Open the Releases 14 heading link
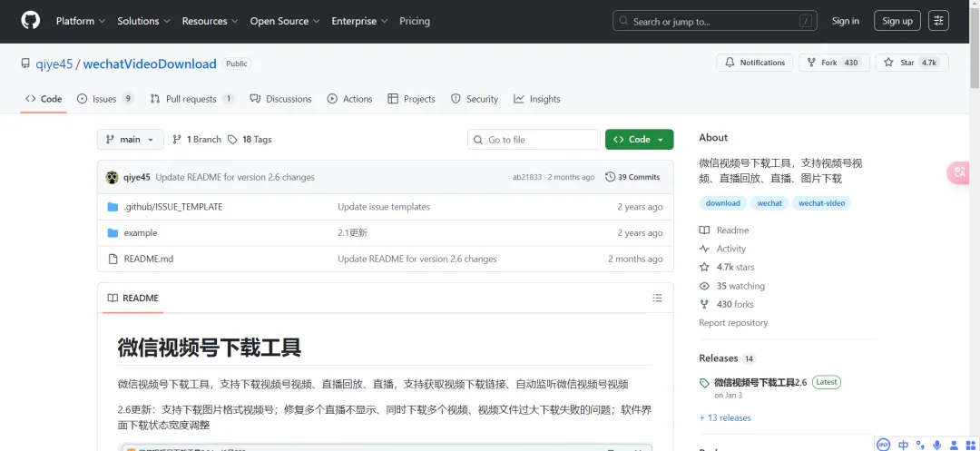Image resolution: width=980 pixels, height=451 pixels. point(728,358)
